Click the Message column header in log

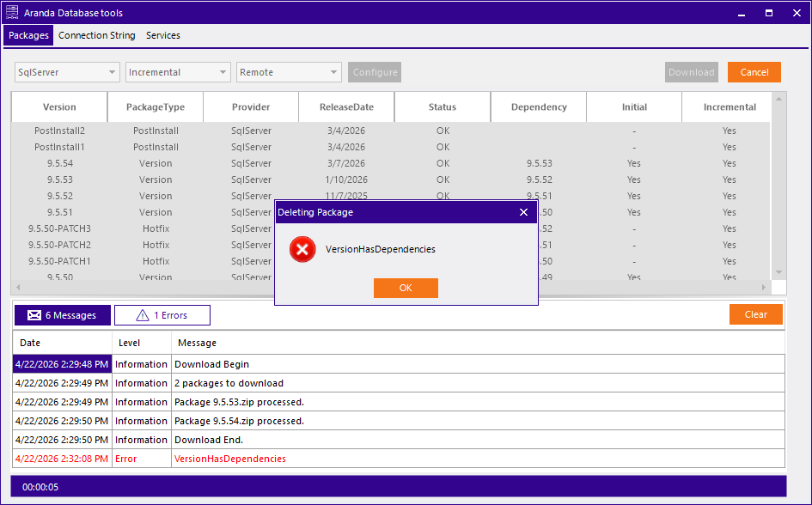(478, 343)
